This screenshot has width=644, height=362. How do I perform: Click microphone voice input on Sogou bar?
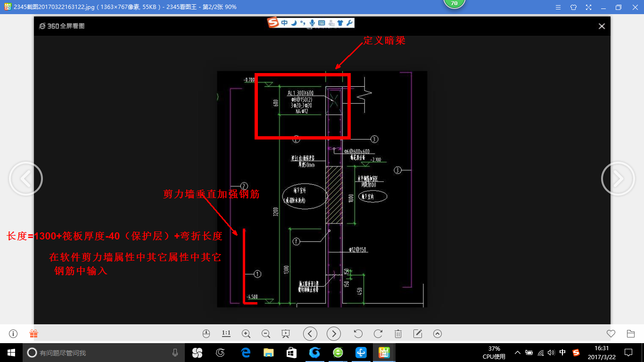tap(312, 23)
